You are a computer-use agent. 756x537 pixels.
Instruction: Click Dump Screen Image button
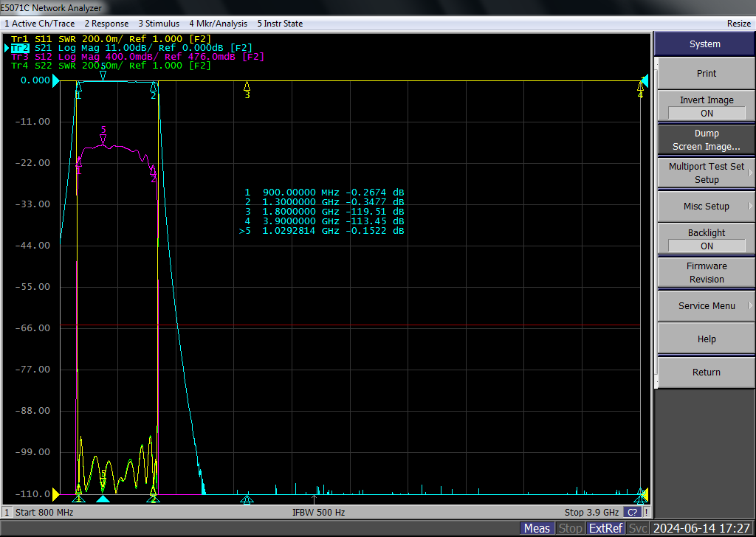coord(707,139)
